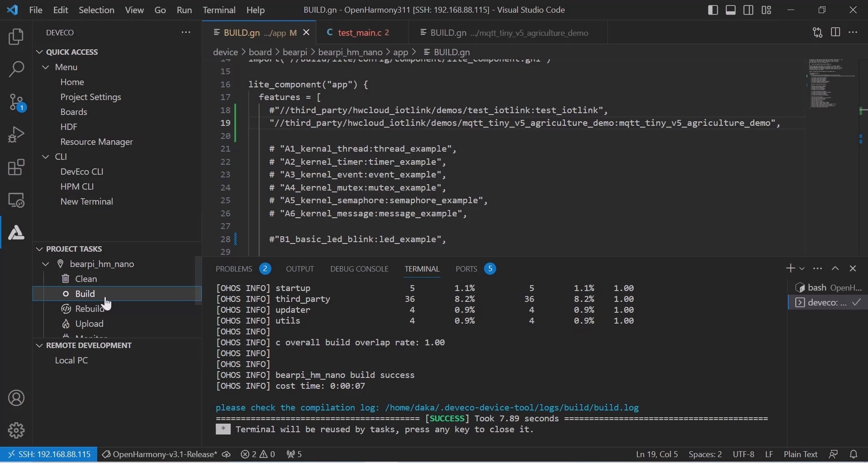868x463 pixels.
Task: Run the Rebuild project task
Action: (90, 309)
